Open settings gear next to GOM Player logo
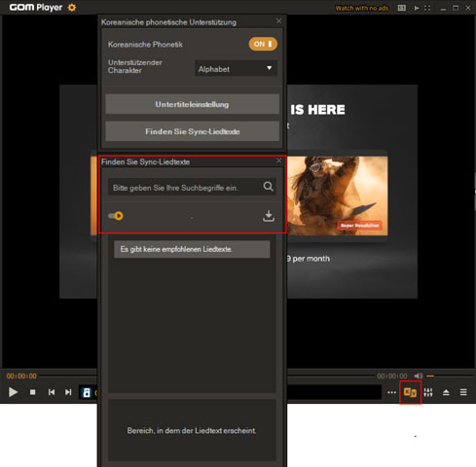Screen dimensions: 476x467 tap(72, 8)
